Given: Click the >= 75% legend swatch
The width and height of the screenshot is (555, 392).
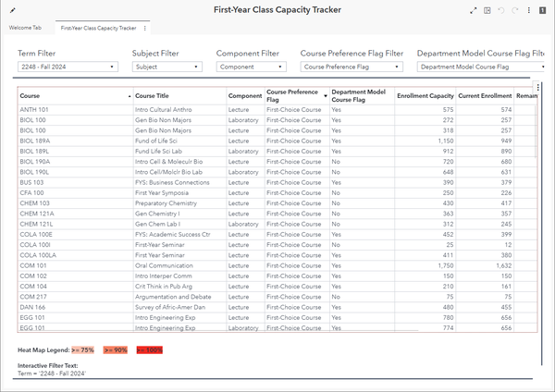Looking at the screenshot, I should (x=83, y=350).
